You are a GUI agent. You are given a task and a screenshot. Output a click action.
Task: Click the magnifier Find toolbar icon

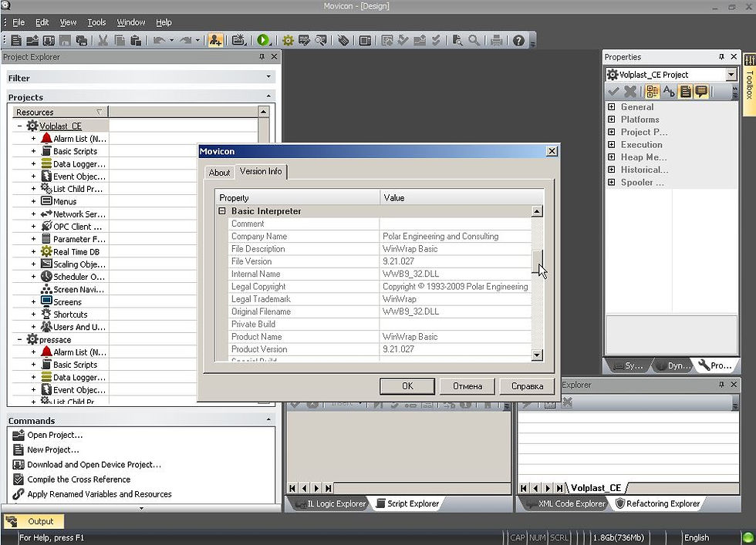474,41
